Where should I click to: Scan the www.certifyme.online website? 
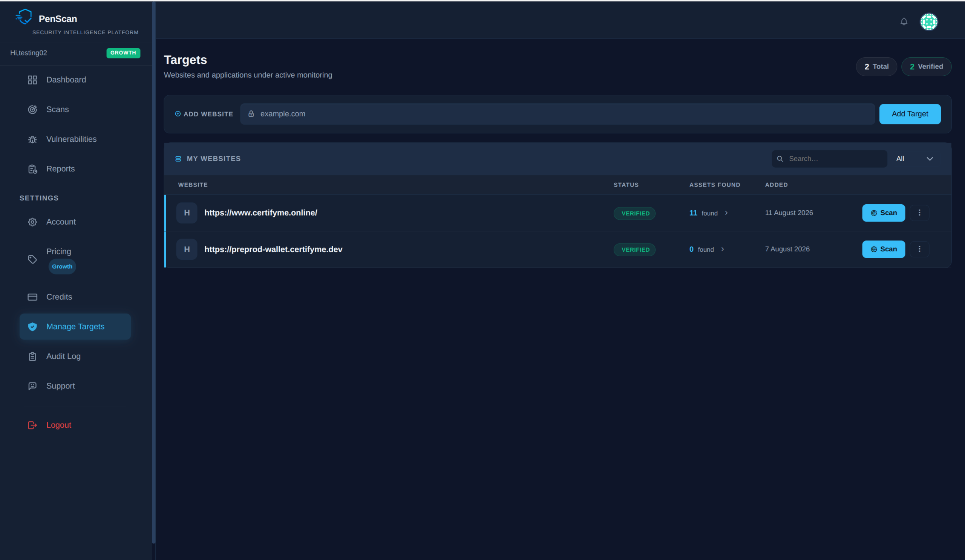884,213
